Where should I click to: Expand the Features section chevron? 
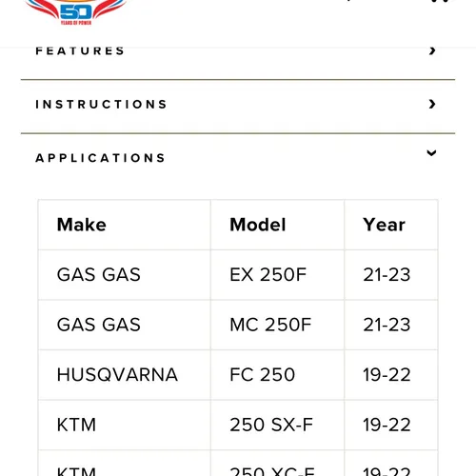(x=432, y=50)
